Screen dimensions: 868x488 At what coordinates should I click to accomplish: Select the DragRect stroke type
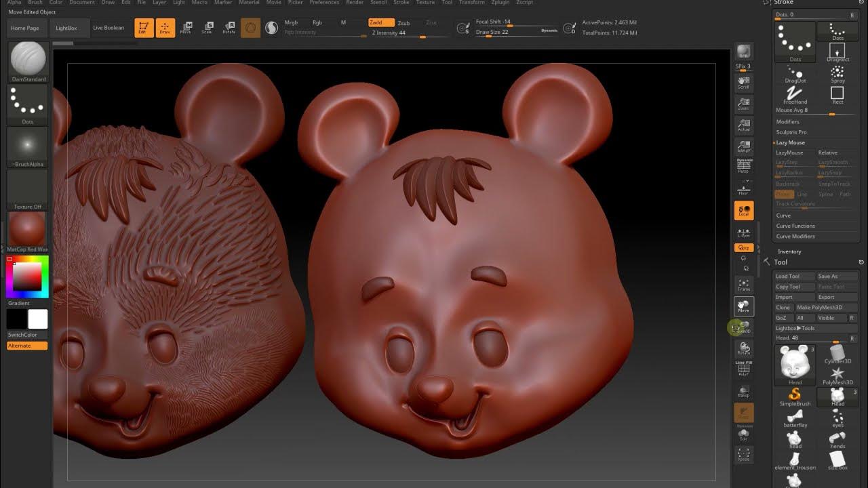coord(837,52)
